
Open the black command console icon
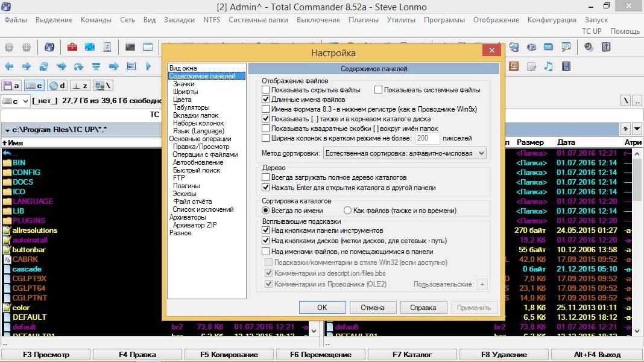[x=130, y=47]
